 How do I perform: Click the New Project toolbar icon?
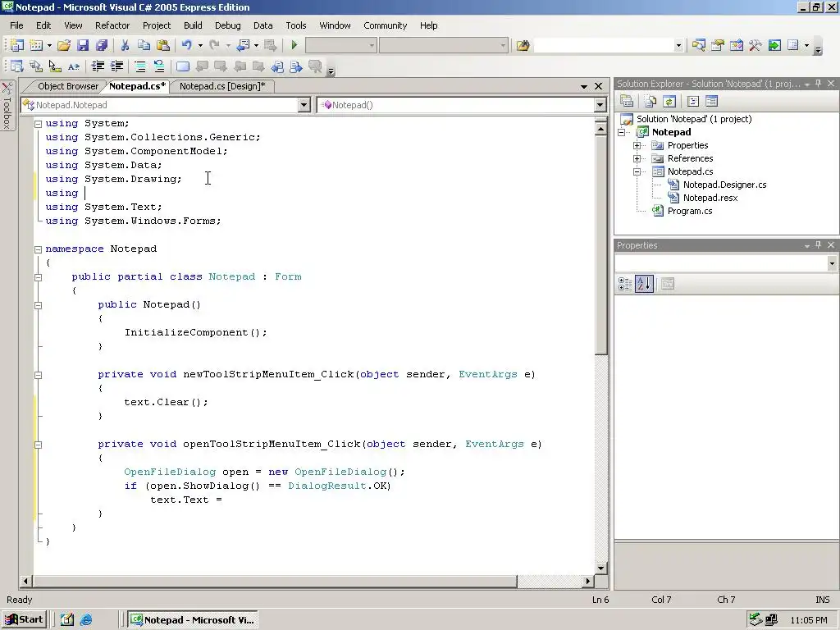click(x=16, y=46)
